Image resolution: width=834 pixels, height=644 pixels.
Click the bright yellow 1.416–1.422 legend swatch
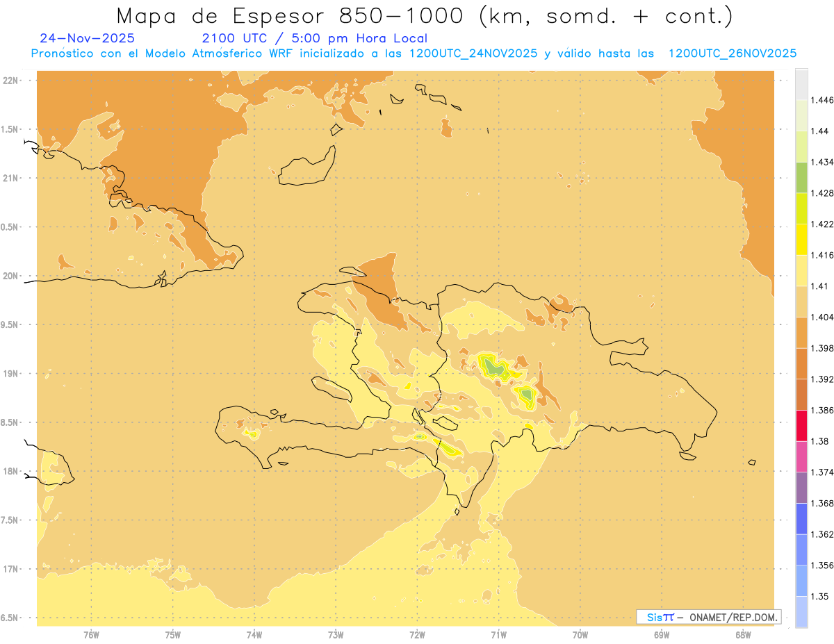click(x=801, y=240)
